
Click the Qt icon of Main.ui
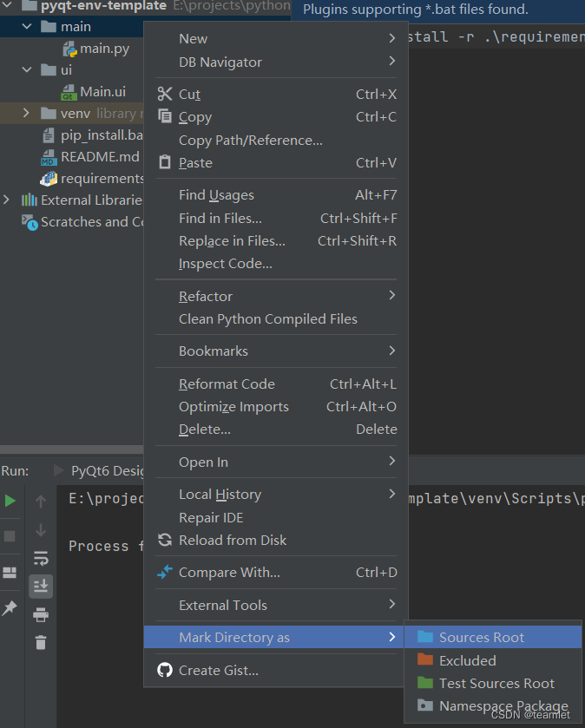point(69,92)
